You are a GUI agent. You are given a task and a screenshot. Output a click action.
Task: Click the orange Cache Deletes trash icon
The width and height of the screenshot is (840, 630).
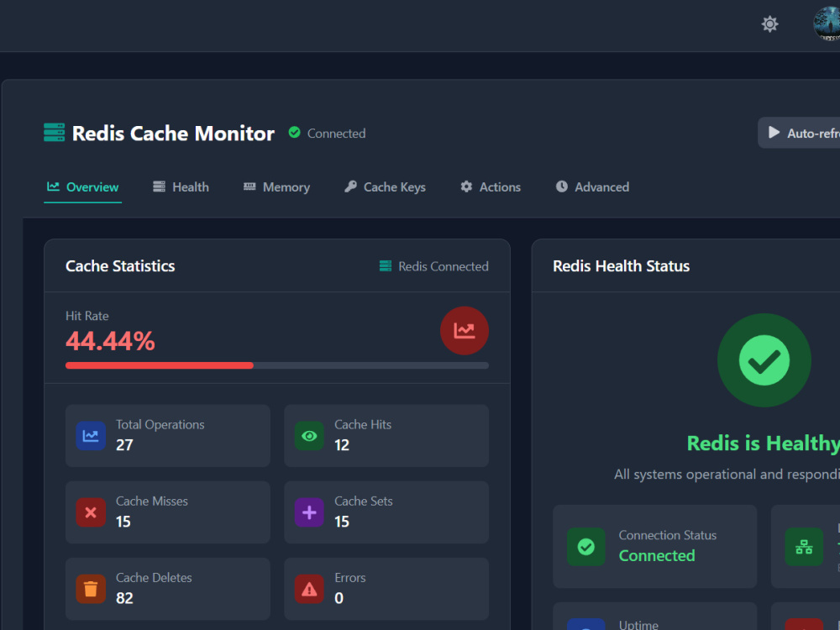pyautogui.click(x=91, y=589)
